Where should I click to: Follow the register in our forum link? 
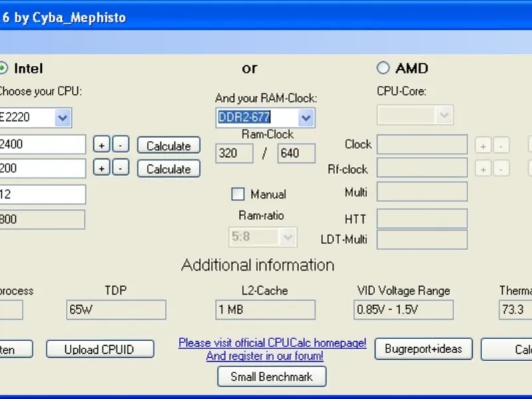265,356
